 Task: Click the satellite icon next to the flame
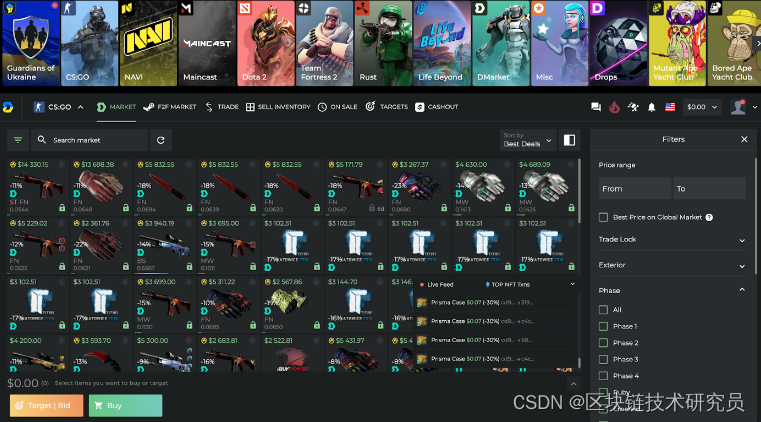pos(633,107)
